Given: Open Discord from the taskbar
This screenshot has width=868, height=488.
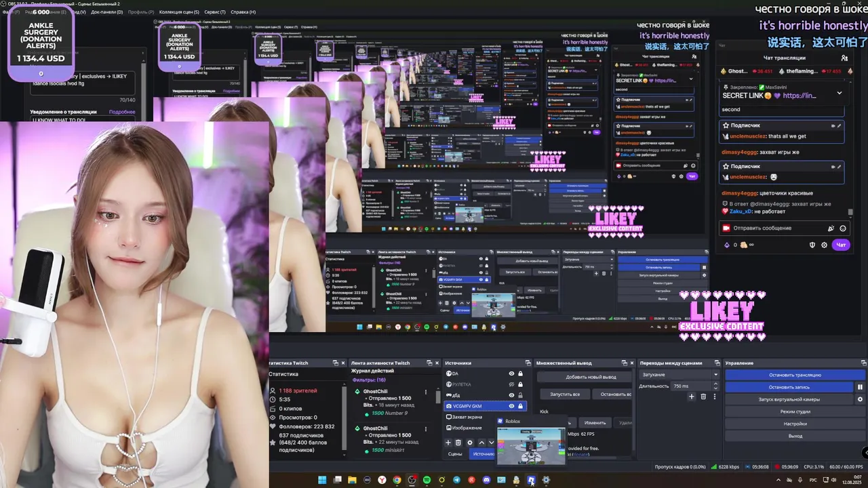Looking at the screenshot, I should coord(486,480).
